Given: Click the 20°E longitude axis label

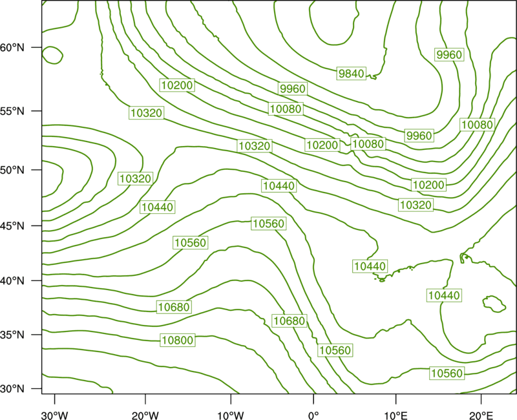Looking at the screenshot, I should point(481,415).
